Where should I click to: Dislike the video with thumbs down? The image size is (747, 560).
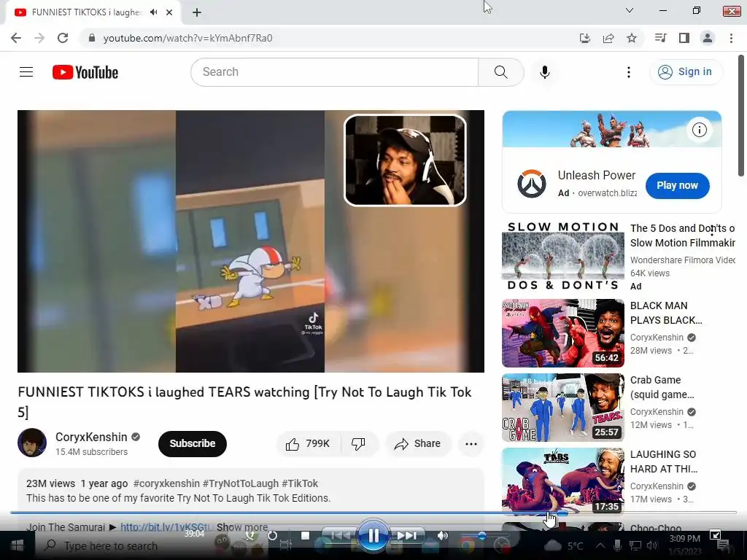(x=358, y=444)
